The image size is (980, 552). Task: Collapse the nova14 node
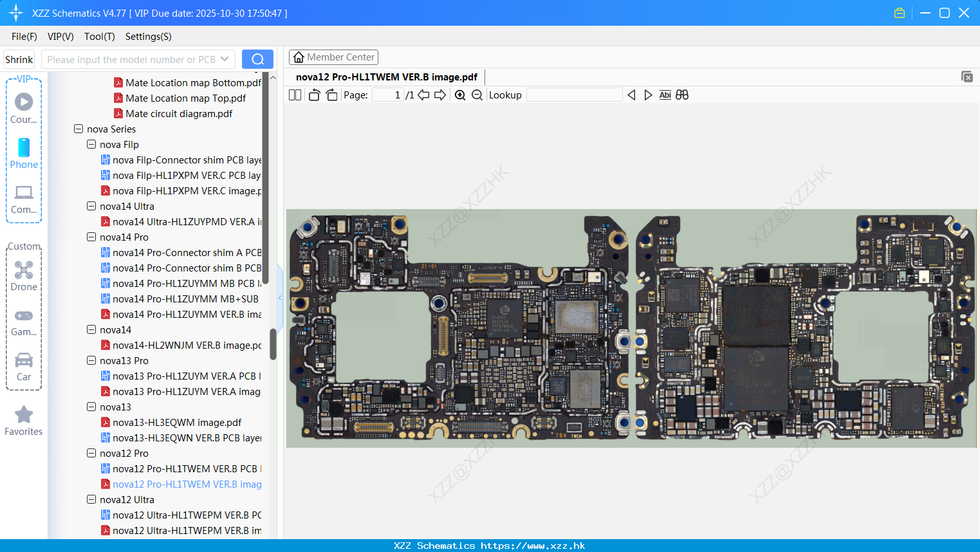click(91, 329)
